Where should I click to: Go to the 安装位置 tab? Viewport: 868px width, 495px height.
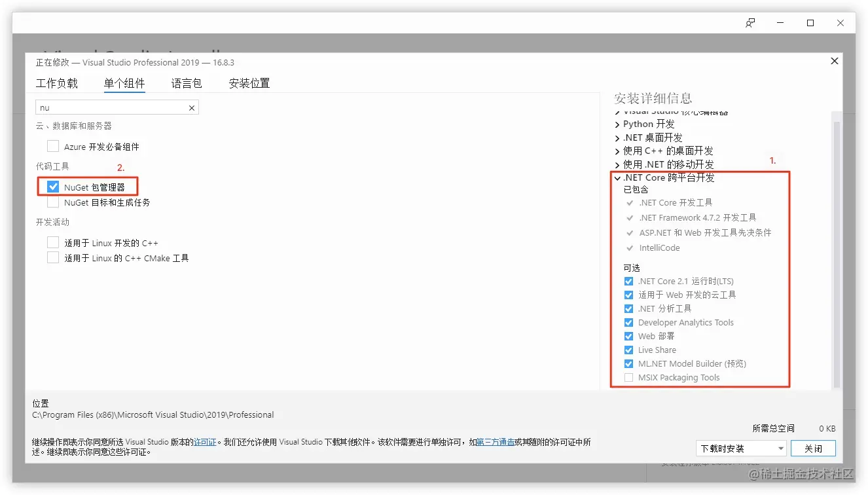click(249, 83)
